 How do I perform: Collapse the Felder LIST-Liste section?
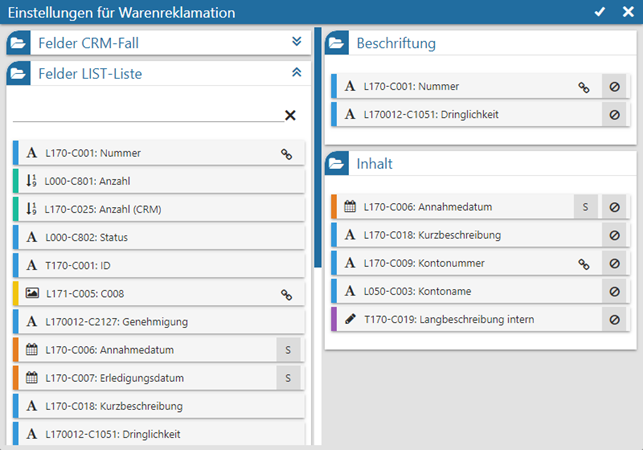point(296,72)
